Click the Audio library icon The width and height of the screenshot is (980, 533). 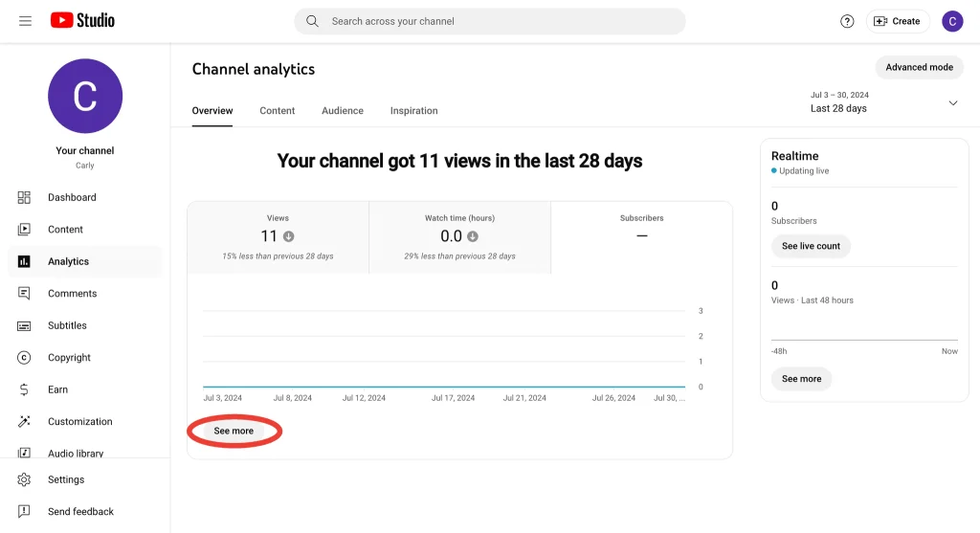(x=24, y=453)
